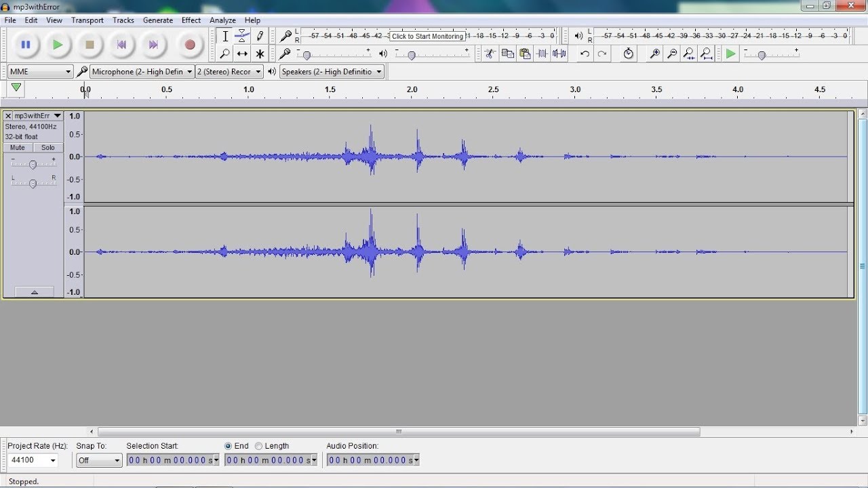Image resolution: width=868 pixels, height=488 pixels.
Task: Click Fit Project in window icon
Action: click(x=707, y=54)
